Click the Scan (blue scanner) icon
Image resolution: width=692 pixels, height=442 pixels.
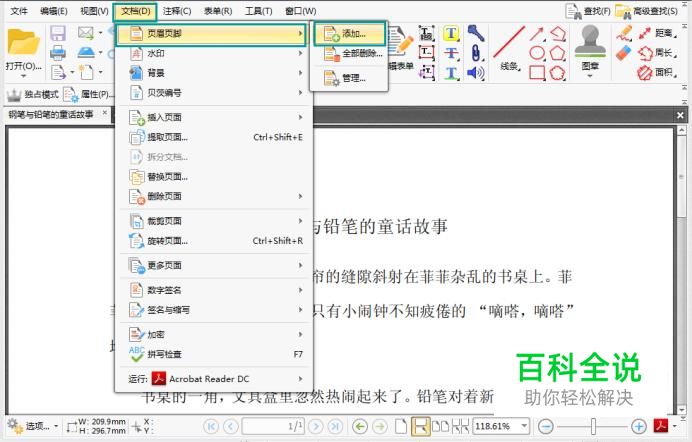pos(86,52)
